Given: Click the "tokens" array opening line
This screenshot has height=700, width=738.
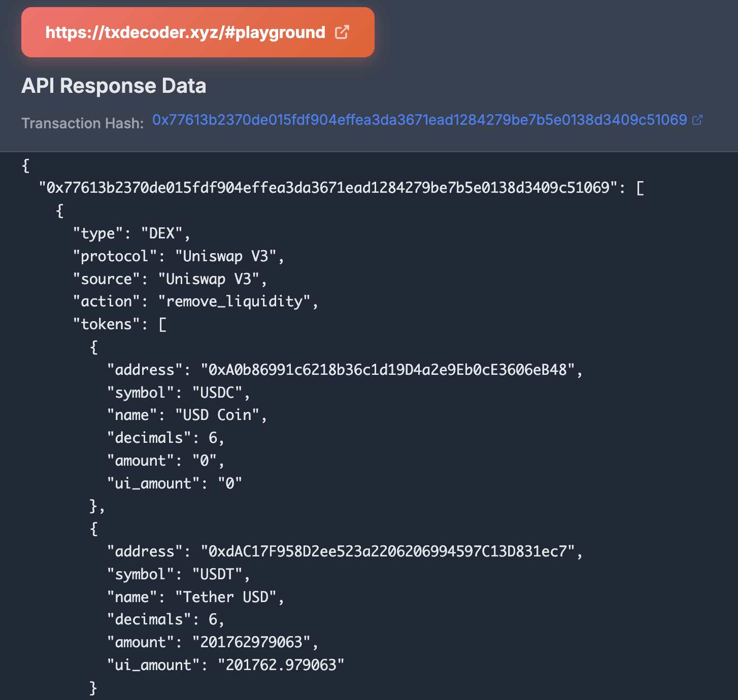Looking at the screenshot, I should pos(120,324).
